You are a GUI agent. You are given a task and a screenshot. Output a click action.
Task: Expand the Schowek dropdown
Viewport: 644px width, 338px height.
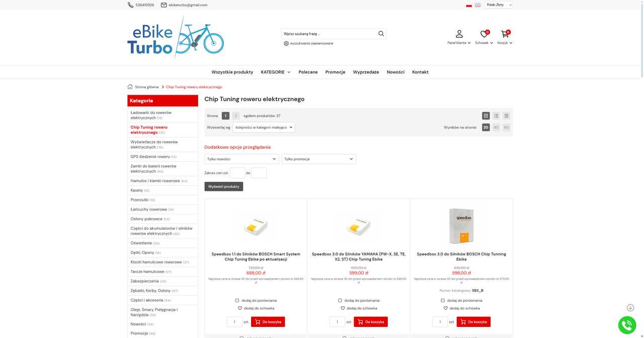coord(484,43)
